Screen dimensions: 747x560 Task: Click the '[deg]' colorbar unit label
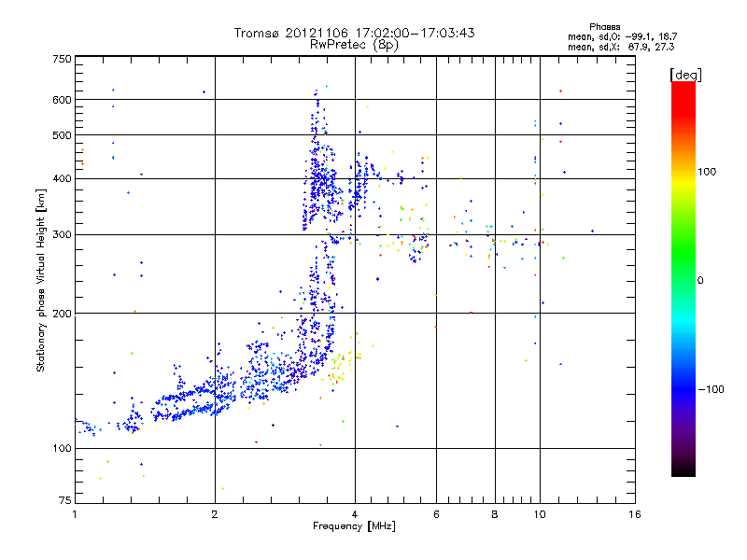click(686, 76)
